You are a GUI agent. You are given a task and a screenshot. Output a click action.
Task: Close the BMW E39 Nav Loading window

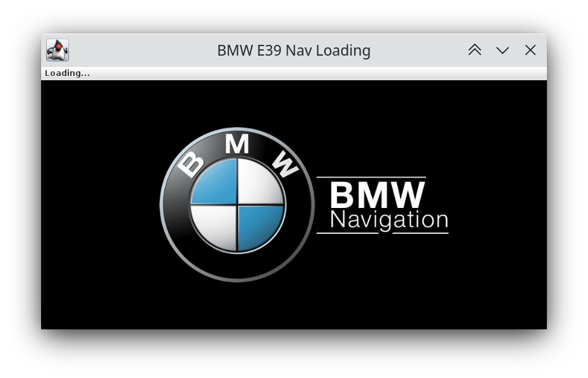click(530, 50)
